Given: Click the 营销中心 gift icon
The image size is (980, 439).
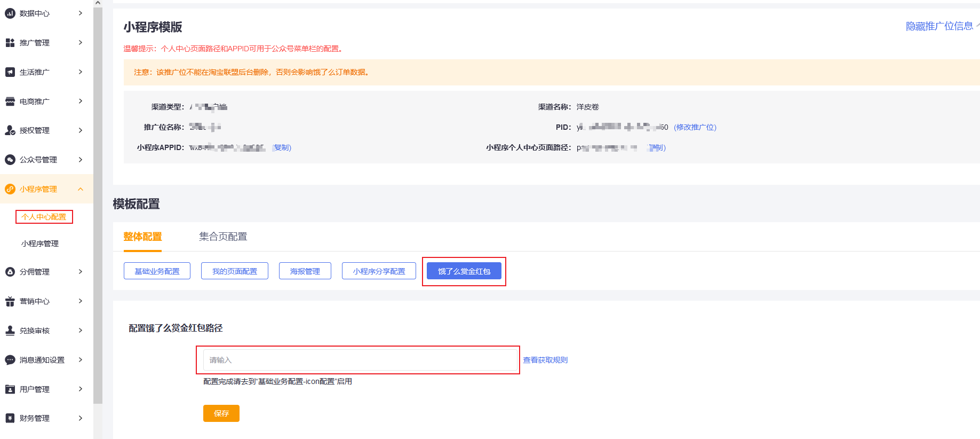Looking at the screenshot, I should coord(10,301).
